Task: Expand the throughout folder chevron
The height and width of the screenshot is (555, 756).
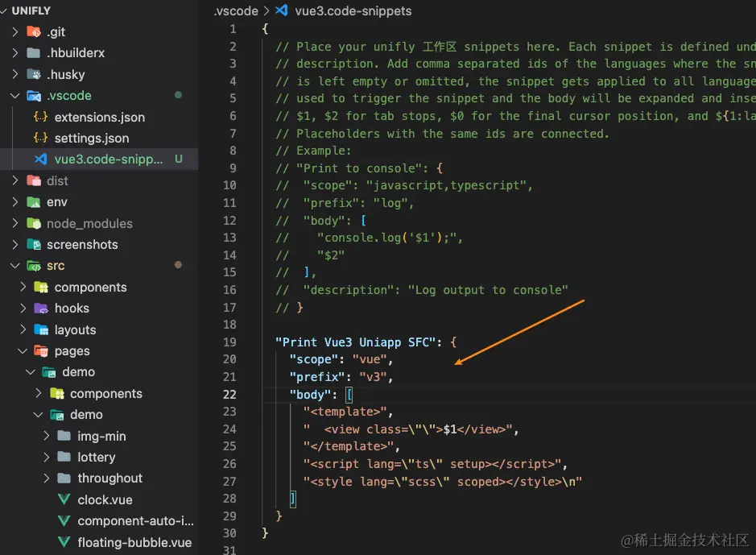Action: [46, 478]
